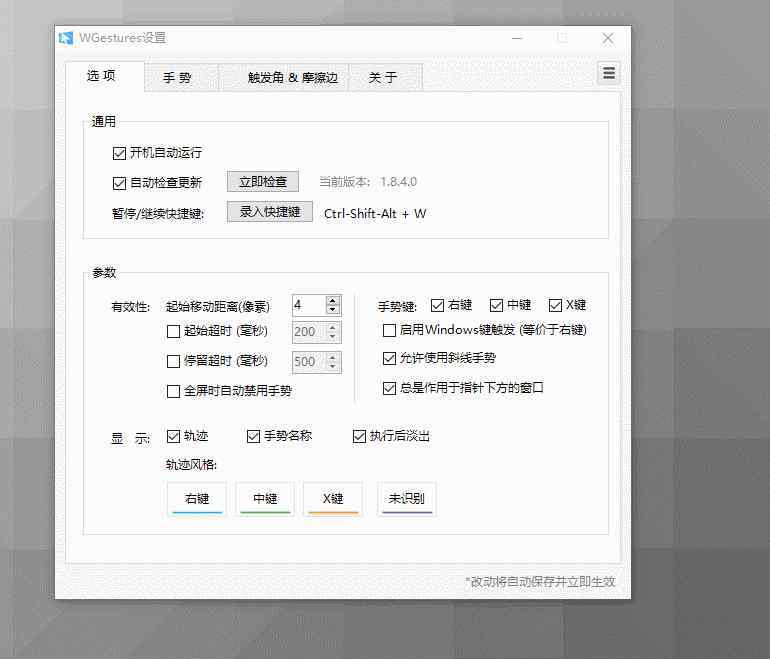Screen dimensions: 770x659
Task: Toggle 轨迹 display checkbox
Action: pos(173,436)
